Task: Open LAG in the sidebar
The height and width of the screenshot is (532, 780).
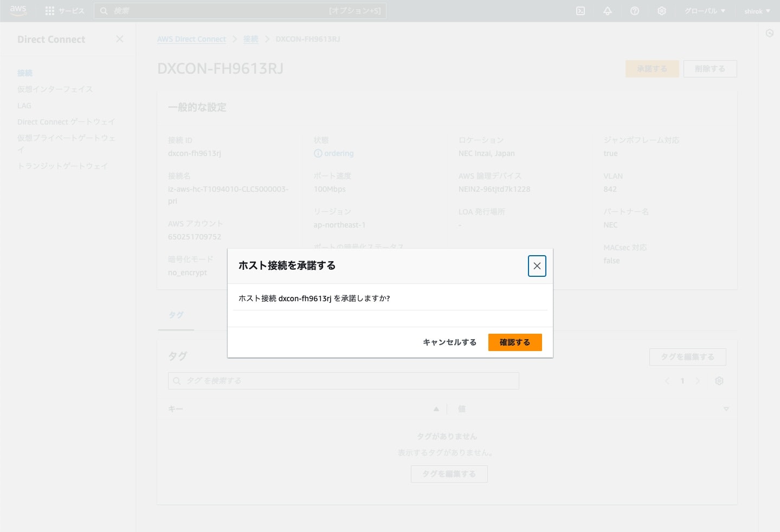Action: pyautogui.click(x=24, y=106)
